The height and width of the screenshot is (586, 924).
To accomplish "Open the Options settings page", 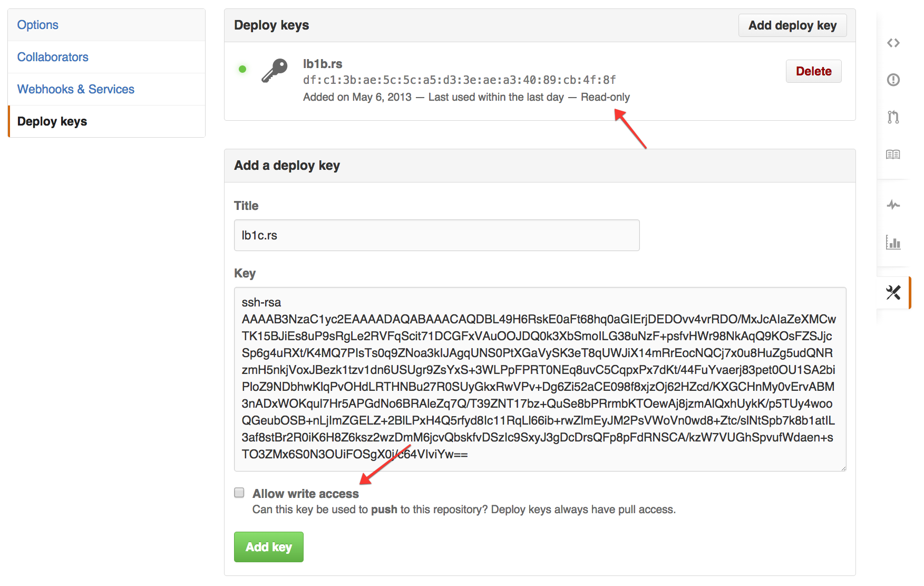I will point(106,25).
